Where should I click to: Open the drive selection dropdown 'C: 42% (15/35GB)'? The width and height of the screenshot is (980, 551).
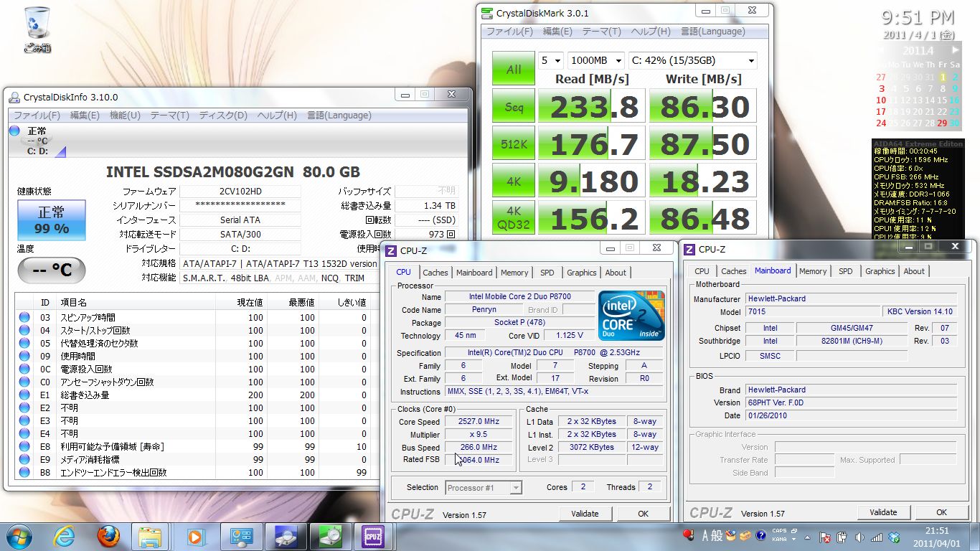click(x=692, y=60)
